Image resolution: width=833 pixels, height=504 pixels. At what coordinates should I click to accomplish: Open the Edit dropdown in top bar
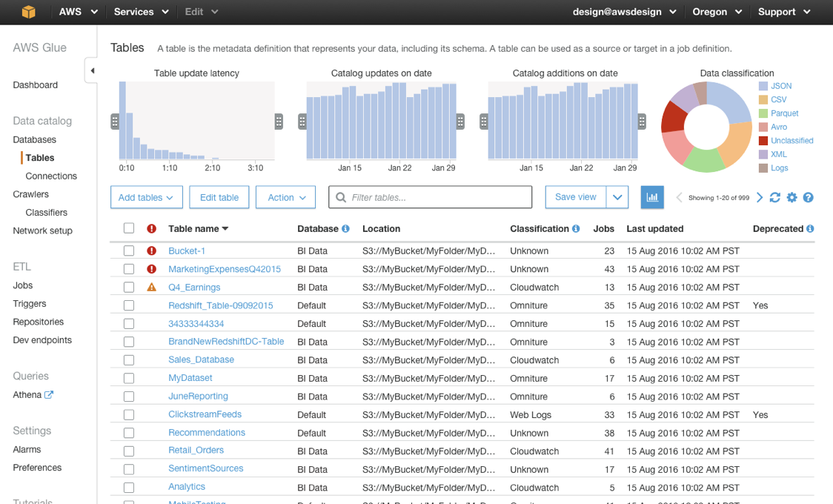[202, 12]
